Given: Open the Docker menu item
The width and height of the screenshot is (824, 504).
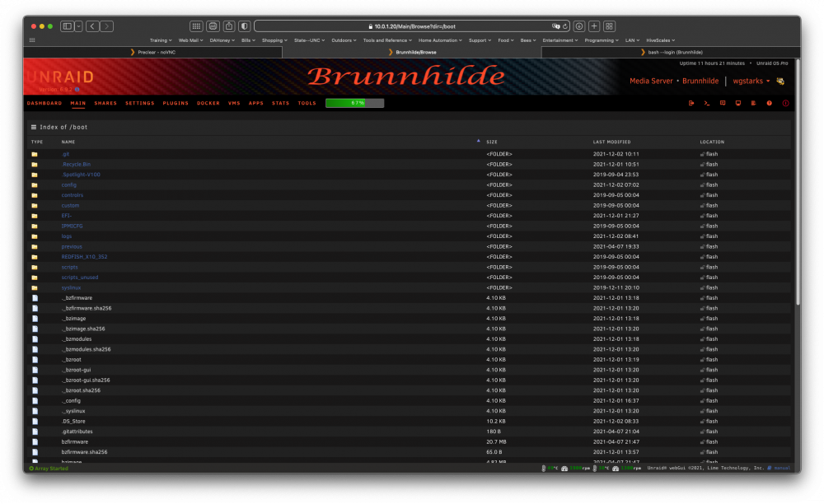Looking at the screenshot, I should point(208,104).
